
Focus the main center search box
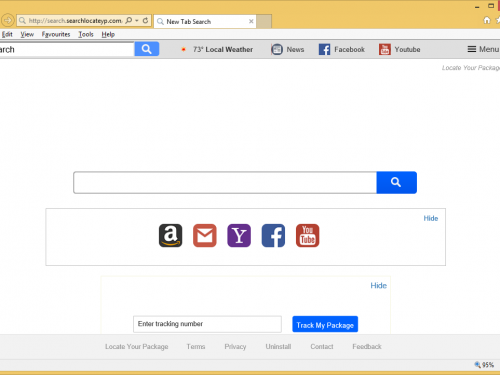(x=225, y=182)
